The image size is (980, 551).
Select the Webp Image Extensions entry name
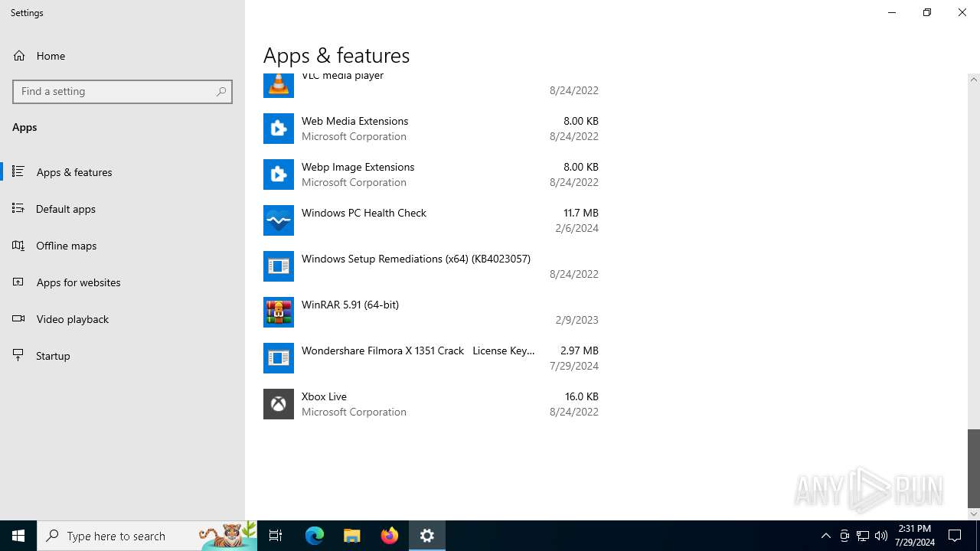pos(358,167)
